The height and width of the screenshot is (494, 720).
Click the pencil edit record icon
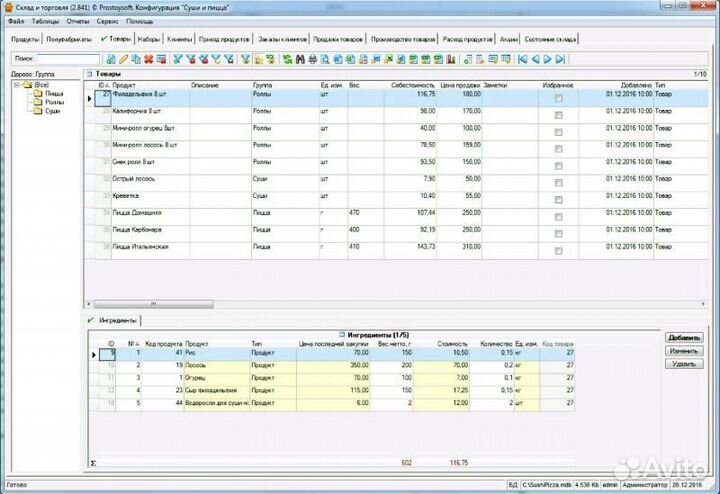click(x=123, y=60)
